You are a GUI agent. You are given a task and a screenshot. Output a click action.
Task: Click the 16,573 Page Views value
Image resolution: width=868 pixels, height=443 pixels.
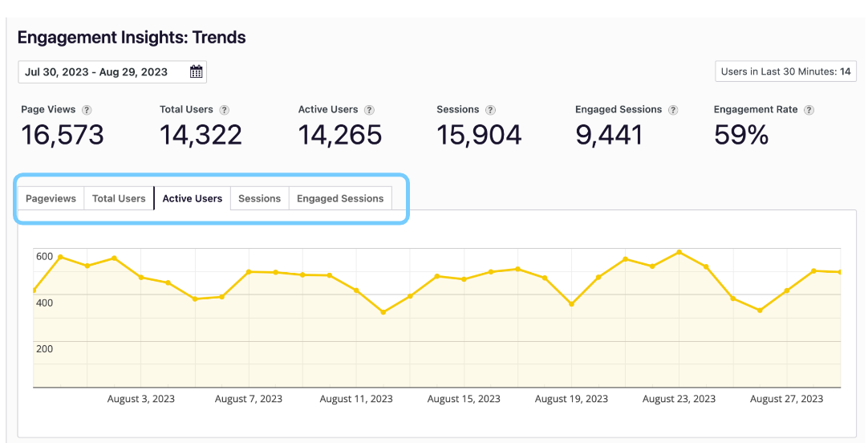click(63, 135)
